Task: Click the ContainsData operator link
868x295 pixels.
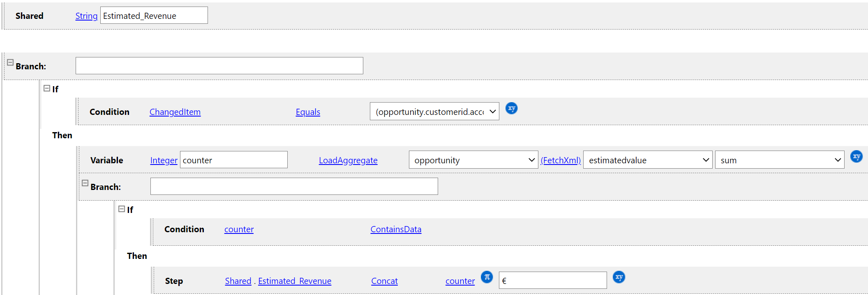Action: pyautogui.click(x=396, y=229)
